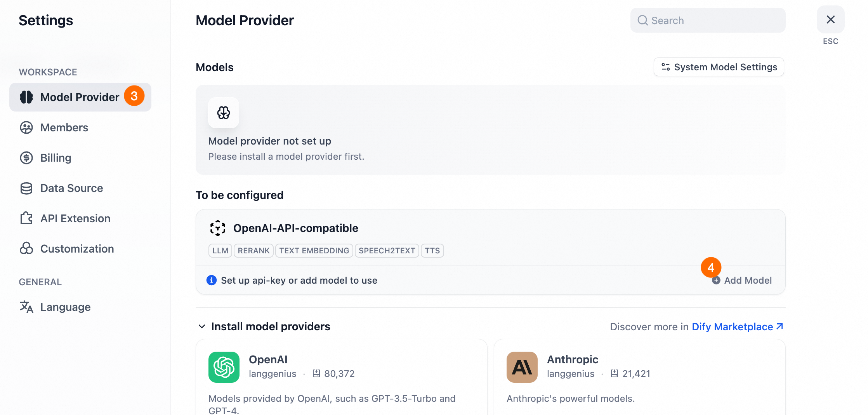Click the info icon beside the api-key message
This screenshot has height=415, width=868.
[212, 280]
